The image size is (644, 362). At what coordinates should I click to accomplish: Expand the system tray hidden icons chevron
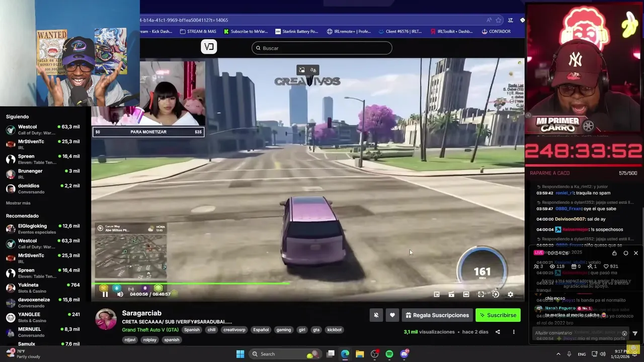tap(558, 354)
